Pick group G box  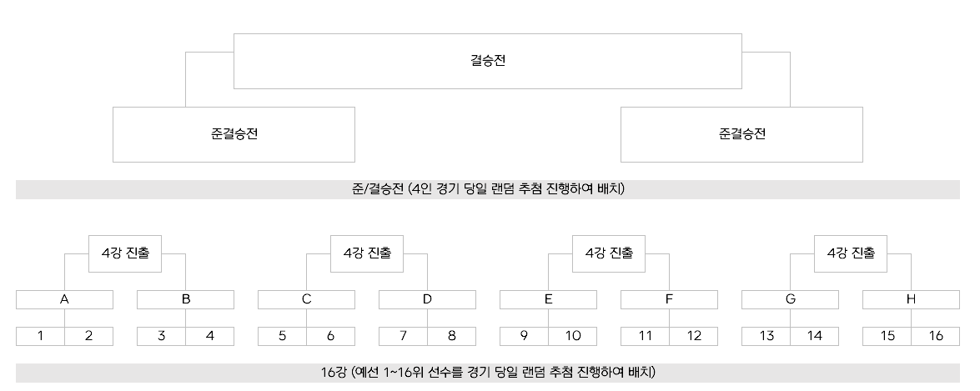tap(790, 299)
